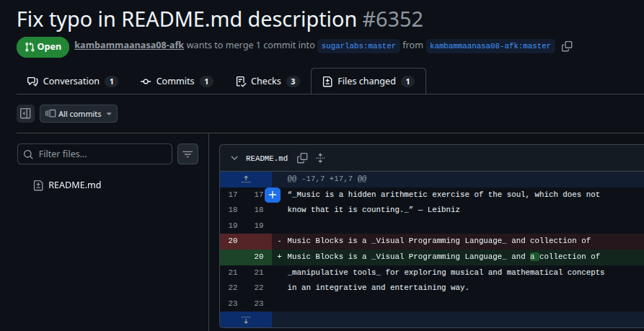Open the file filter options
644x331 pixels.
[x=188, y=154]
